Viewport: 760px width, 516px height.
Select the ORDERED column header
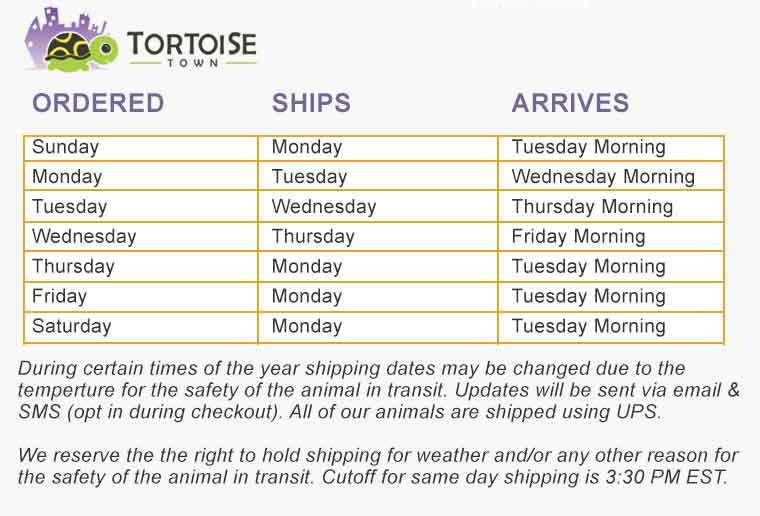tap(98, 103)
